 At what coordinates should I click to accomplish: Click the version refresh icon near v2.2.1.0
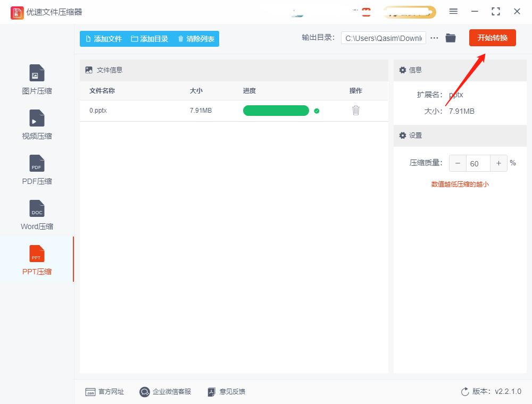point(463,392)
